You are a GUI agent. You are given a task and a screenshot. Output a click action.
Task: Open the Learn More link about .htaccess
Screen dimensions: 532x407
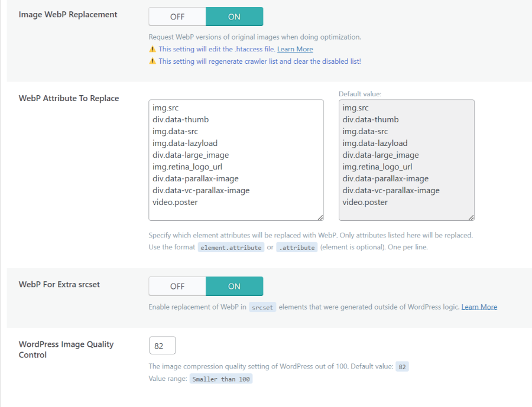(295, 49)
